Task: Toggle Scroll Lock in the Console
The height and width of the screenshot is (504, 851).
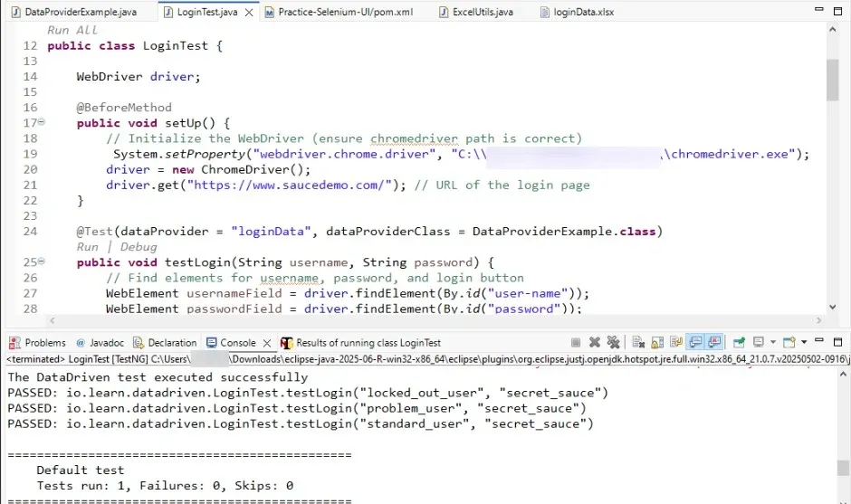Action: (x=657, y=342)
